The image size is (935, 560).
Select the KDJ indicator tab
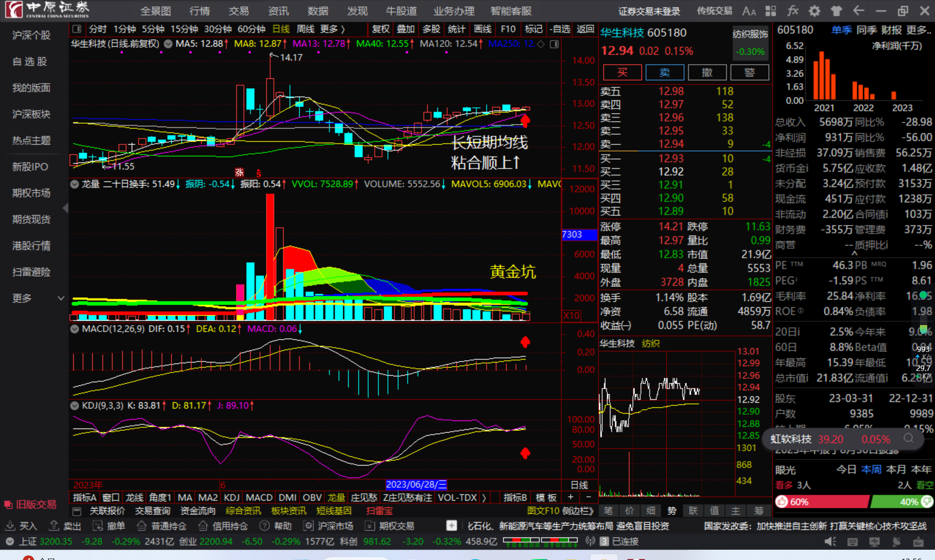(x=232, y=498)
